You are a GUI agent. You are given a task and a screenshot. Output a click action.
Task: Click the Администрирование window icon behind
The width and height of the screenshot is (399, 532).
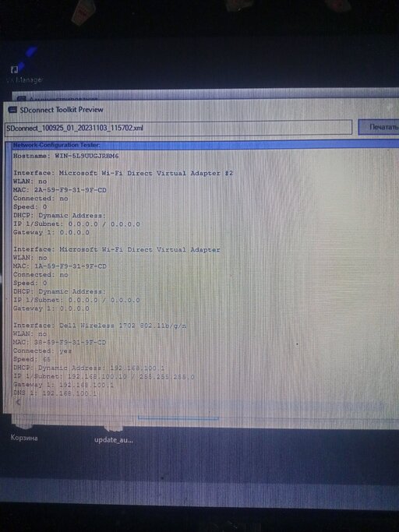coord(21,99)
